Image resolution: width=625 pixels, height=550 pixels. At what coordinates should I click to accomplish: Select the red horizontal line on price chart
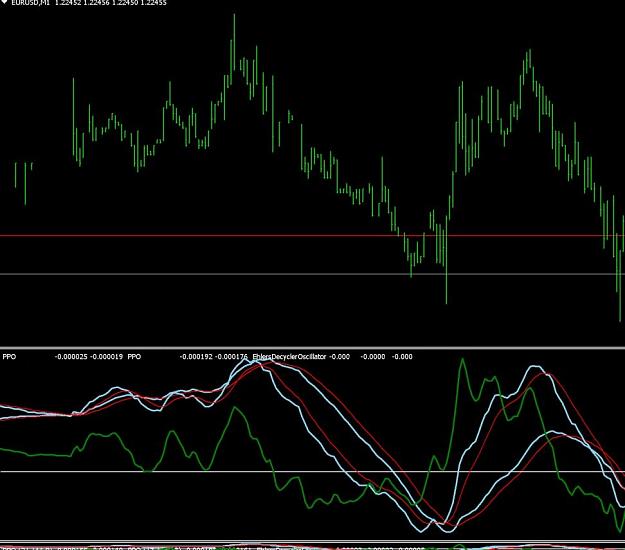click(x=312, y=236)
